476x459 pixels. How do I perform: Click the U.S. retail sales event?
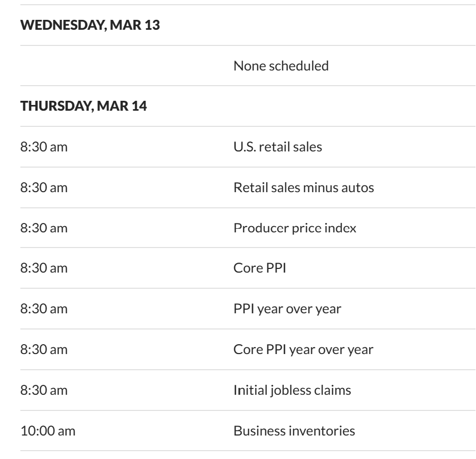pyautogui.click(x=278, y=147)
